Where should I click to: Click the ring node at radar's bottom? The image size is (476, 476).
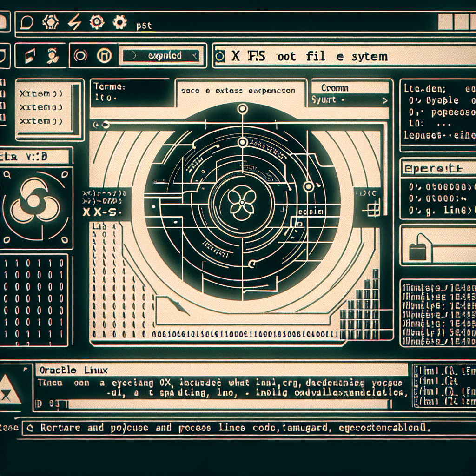(251, 264)
